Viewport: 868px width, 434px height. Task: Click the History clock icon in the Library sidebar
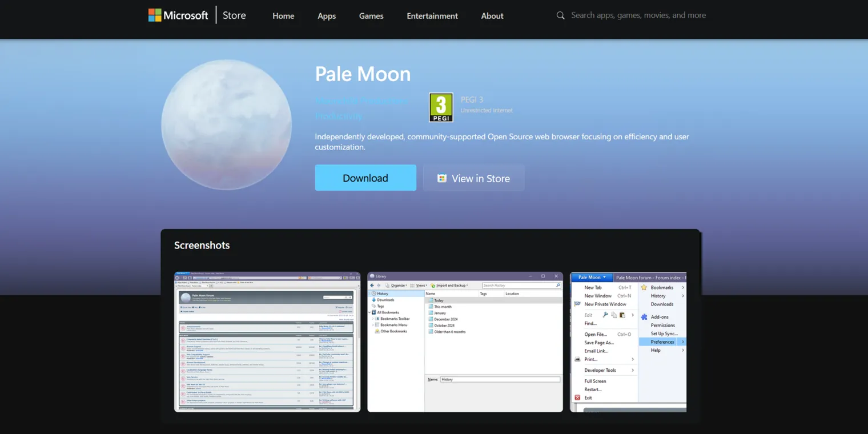click(x=374, y=294)
